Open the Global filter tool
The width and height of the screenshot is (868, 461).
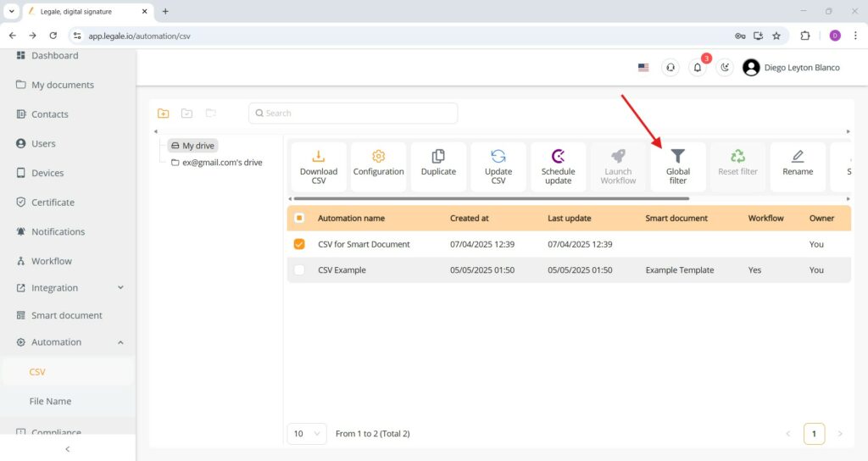677,167
